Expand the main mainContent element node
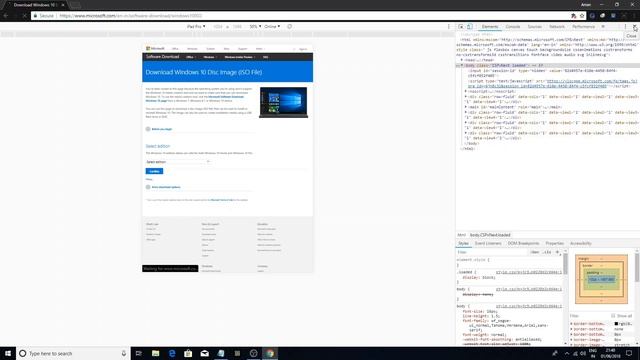 coord(466,107)
